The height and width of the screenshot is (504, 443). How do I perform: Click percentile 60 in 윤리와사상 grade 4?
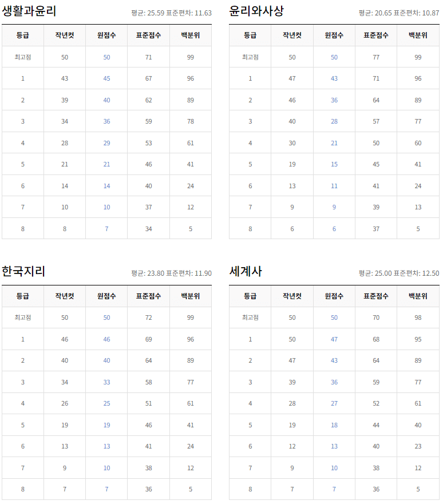point(418,143)
